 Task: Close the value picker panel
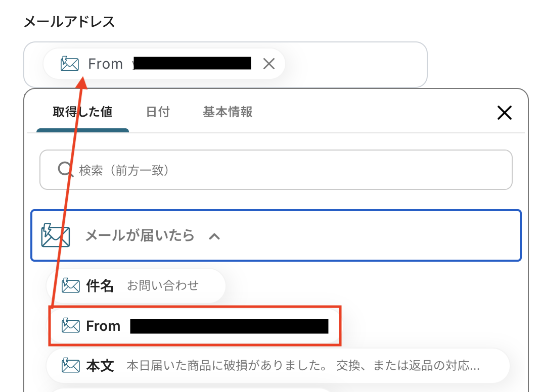[x=505, y=113]
